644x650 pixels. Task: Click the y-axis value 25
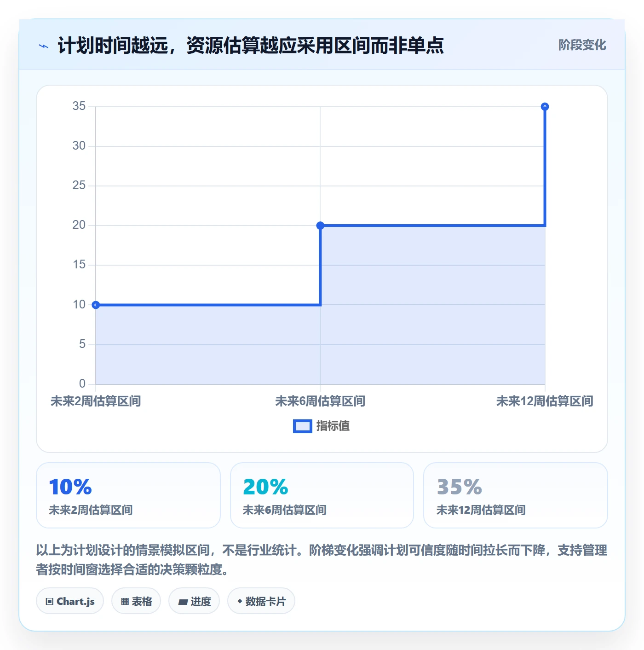pyautogui.click(x=79, y=186)
